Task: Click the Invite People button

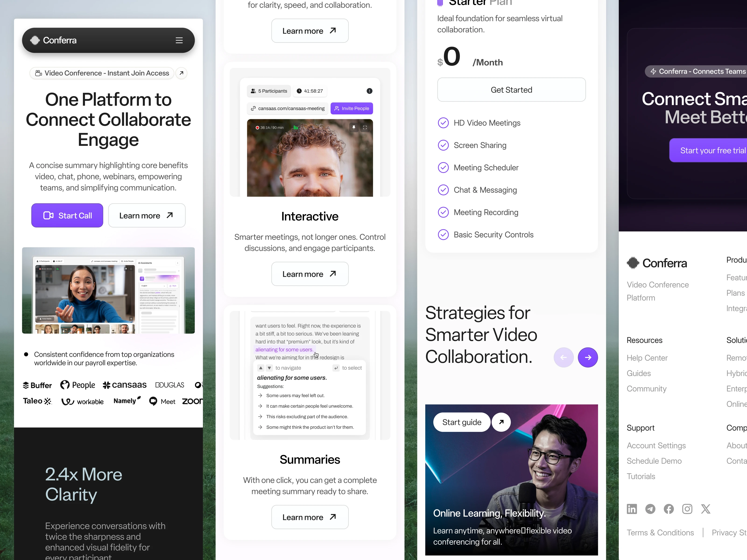Action: click(352, 108)
